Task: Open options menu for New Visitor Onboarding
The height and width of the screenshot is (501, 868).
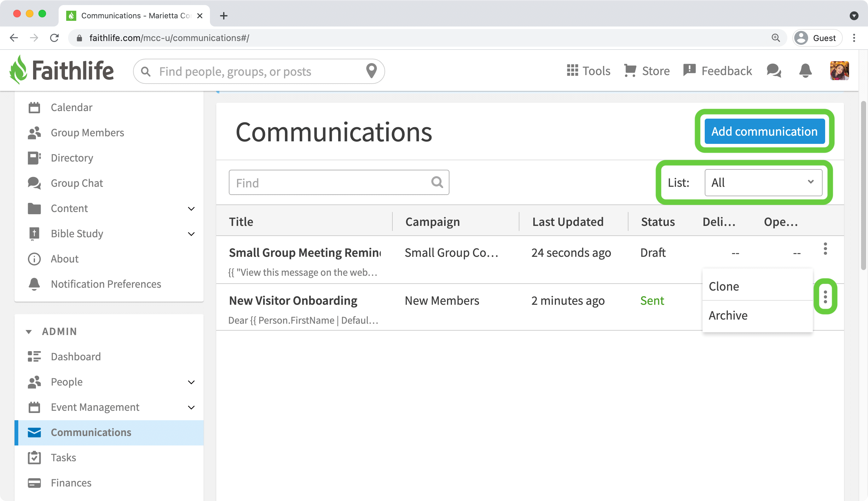Action: click(825, 297)
